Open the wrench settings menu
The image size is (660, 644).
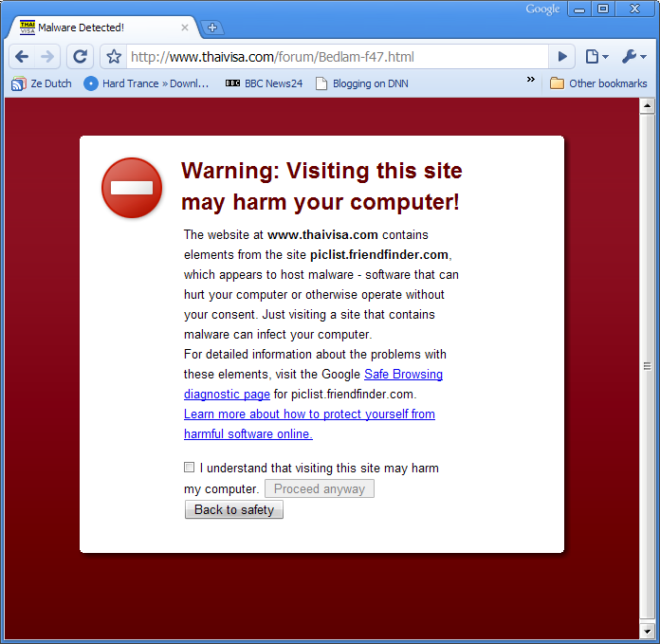[x=633, y=56]
